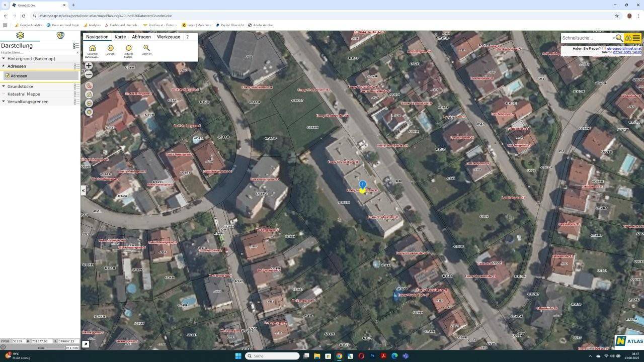Switch to the Karte tab
Screen dimensions: 644x362
click(120, 37)
